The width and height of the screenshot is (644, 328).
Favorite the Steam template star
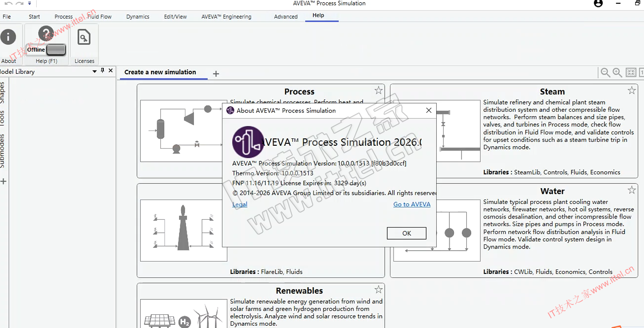(632, 90)
